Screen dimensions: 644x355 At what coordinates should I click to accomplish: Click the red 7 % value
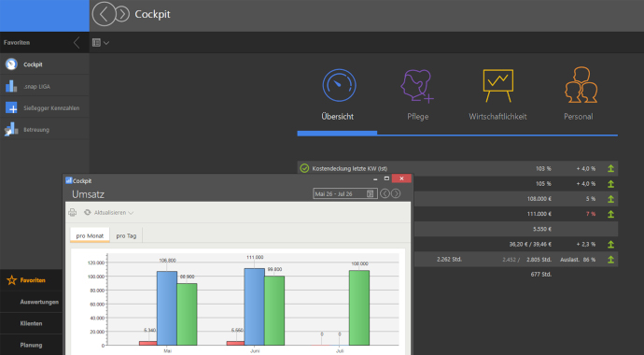pos(591,214)
